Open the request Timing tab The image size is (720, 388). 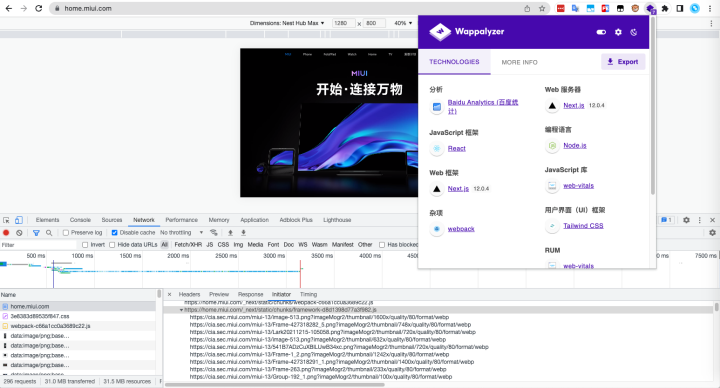point(309,294)
